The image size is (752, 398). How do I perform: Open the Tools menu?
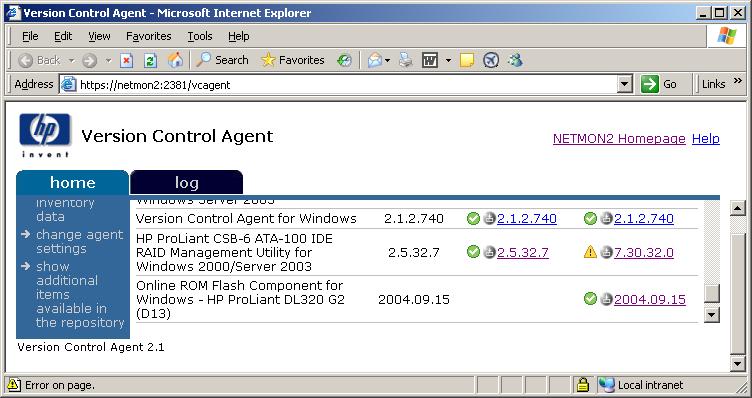click(200, 36)
